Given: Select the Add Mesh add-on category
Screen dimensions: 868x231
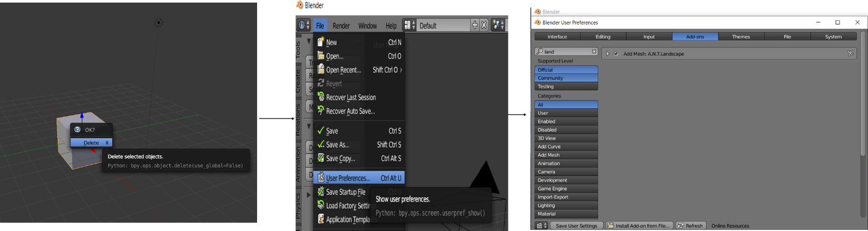Looking at the screenshot, I should (566, 155).
